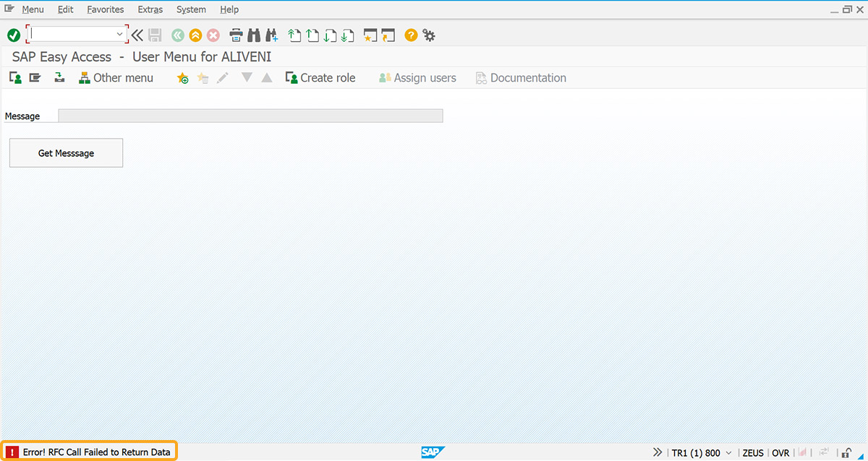Click the Print icon
This screenshot has height=461, width=868.
point(236,35)
